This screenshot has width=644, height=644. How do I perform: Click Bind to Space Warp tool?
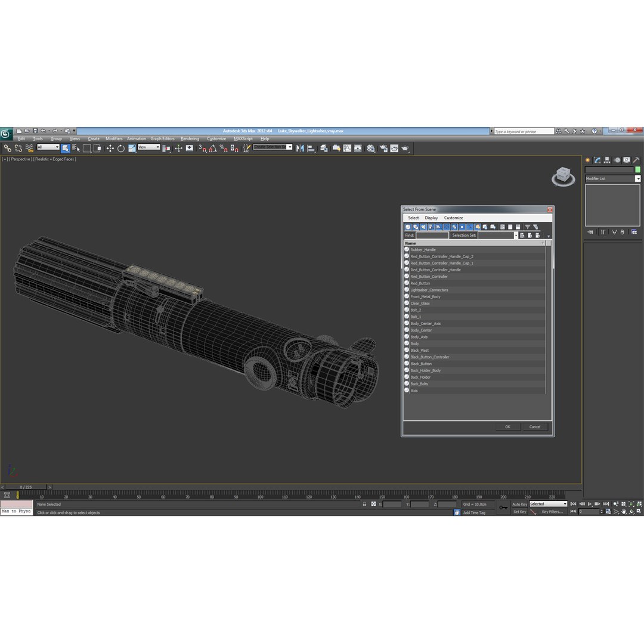pos(29,148)
